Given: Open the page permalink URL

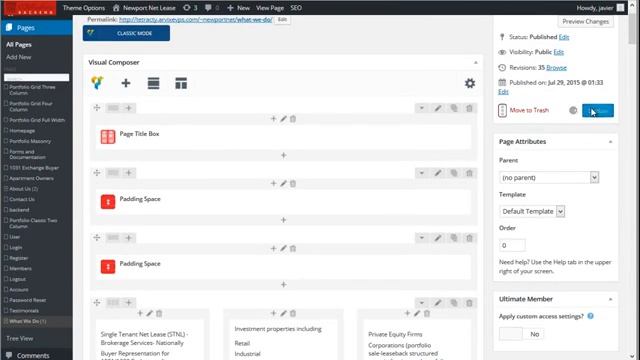Looking at the screenshot, I should click(x=196, y=19).
